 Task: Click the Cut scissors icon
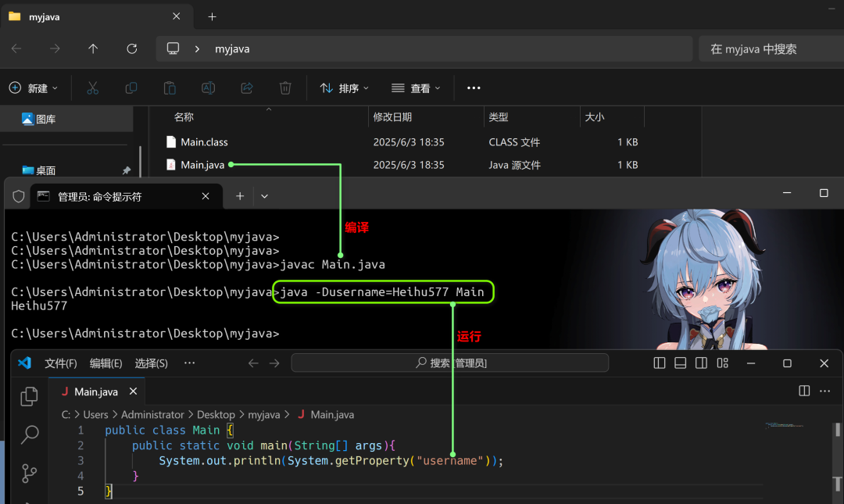[x=92, y=88]
